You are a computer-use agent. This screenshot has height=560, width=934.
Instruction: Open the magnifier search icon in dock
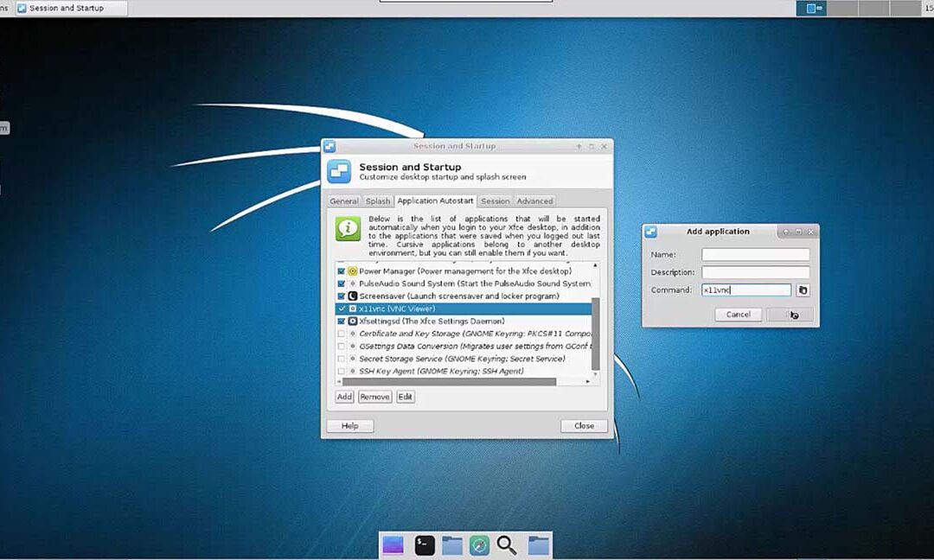coord(507,545)
